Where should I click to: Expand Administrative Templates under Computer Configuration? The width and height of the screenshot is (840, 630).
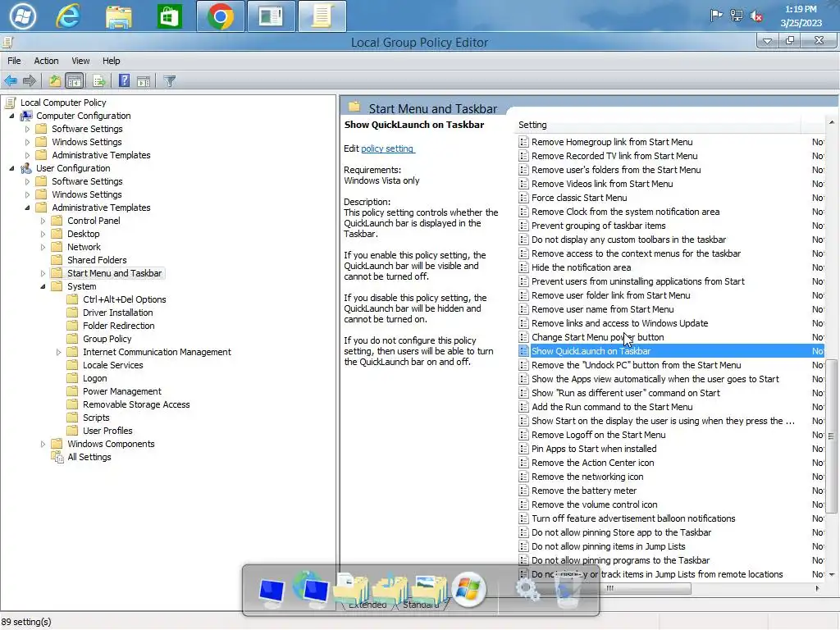click(x=27, y=155)
